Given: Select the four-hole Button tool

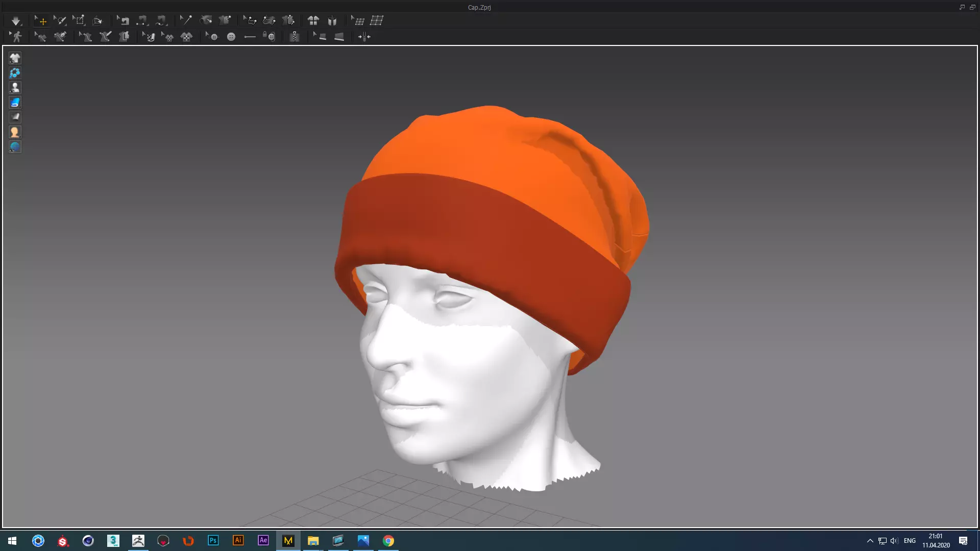Looking at the screenshot, I should (x=231, y=37).
